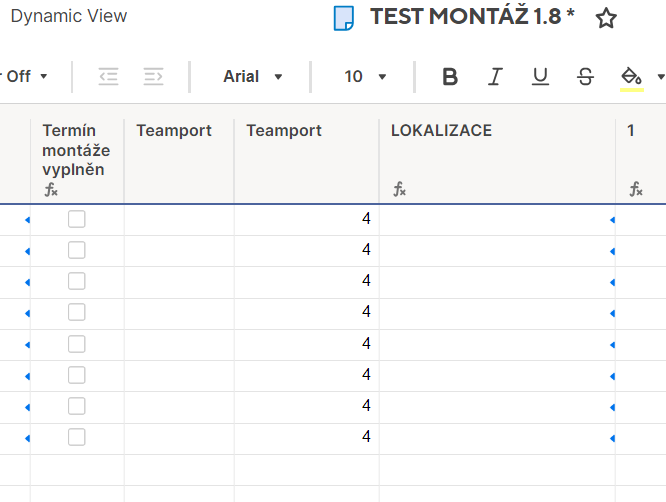The width and height of the screenshot is (666, 502).
Task: Click the yellow fill color button
Action: click(631, 77)
